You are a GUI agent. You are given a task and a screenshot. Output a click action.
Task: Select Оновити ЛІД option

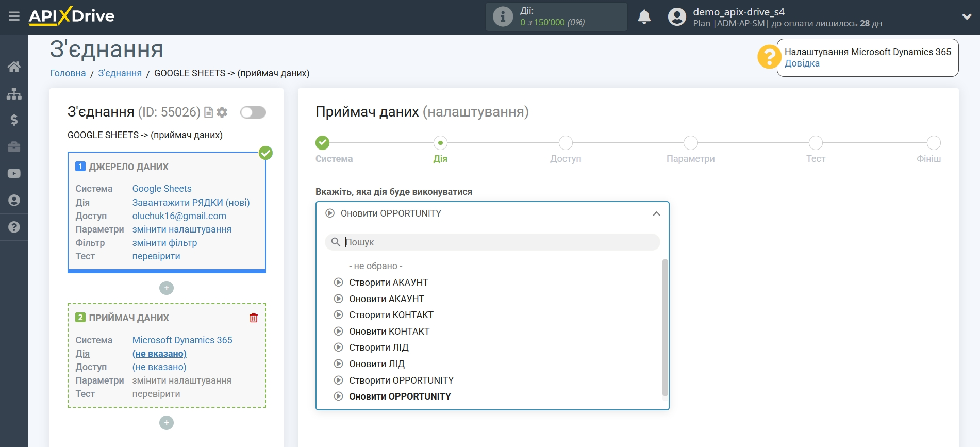pos(377,364)
